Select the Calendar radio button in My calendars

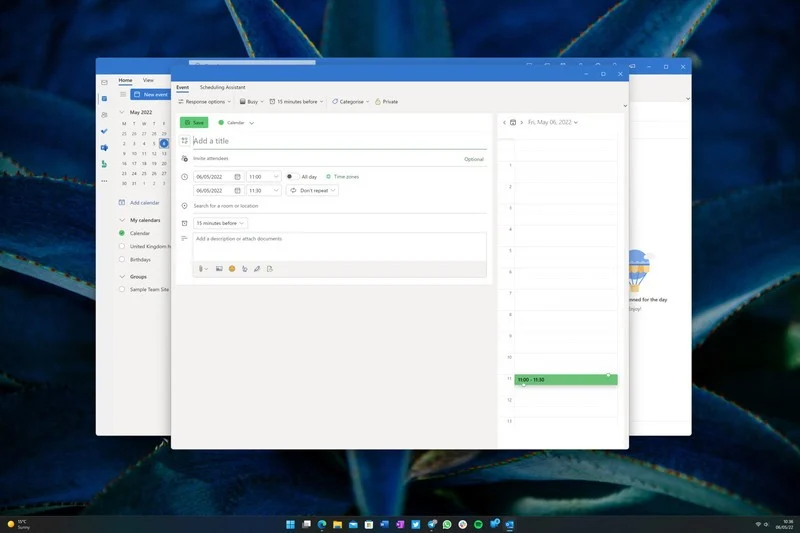tap(122, 233)
